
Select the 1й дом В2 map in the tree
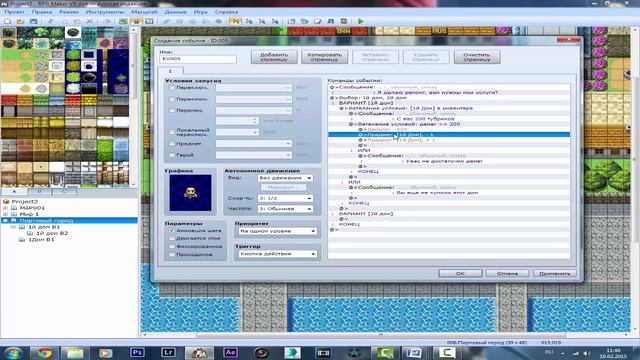point(52,233)
